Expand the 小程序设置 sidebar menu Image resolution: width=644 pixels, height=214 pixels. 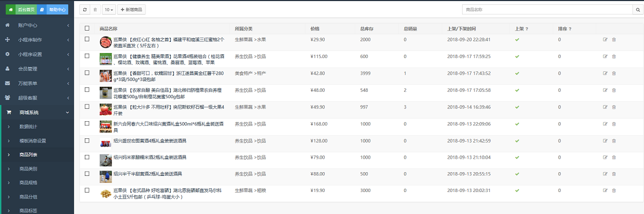pos(37,54)
